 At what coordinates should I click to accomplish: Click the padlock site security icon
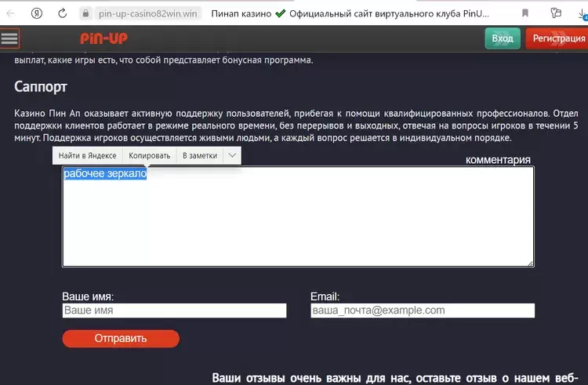point(85,13)
